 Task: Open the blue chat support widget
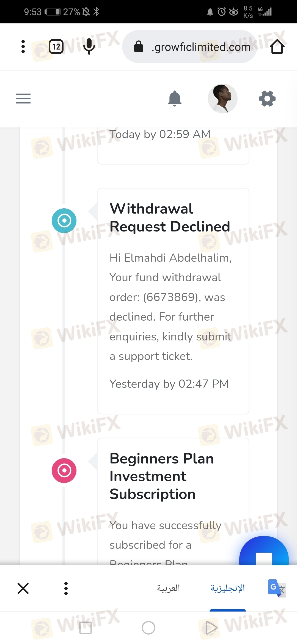pyautogui.click(x=264, y=553)
